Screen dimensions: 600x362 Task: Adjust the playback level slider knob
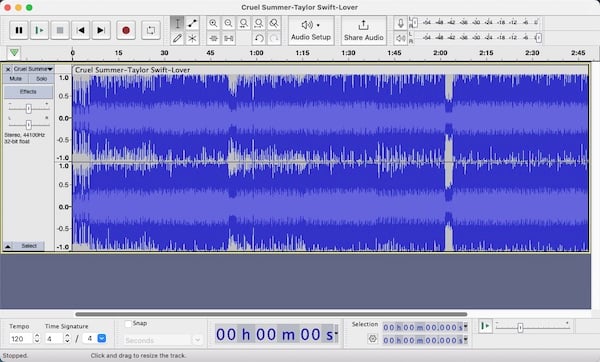point(538,38)
